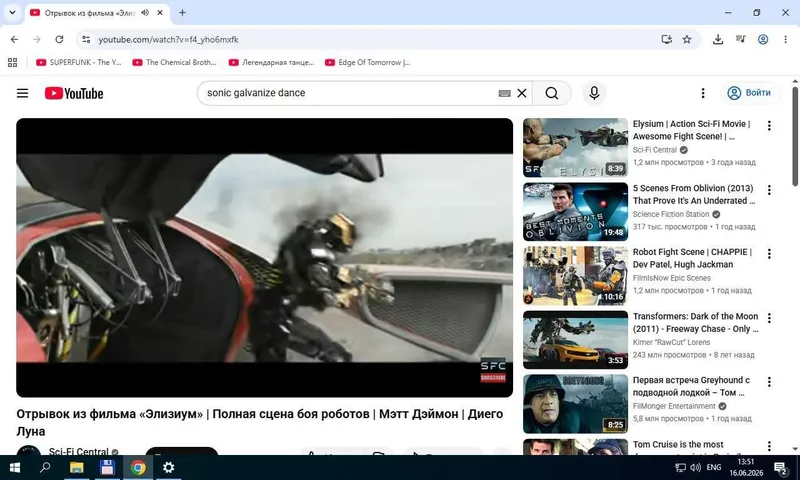Click the 'FilmIsNow Epic Scenes' channel name
This screenshot has width=800, height=480.
671,278
